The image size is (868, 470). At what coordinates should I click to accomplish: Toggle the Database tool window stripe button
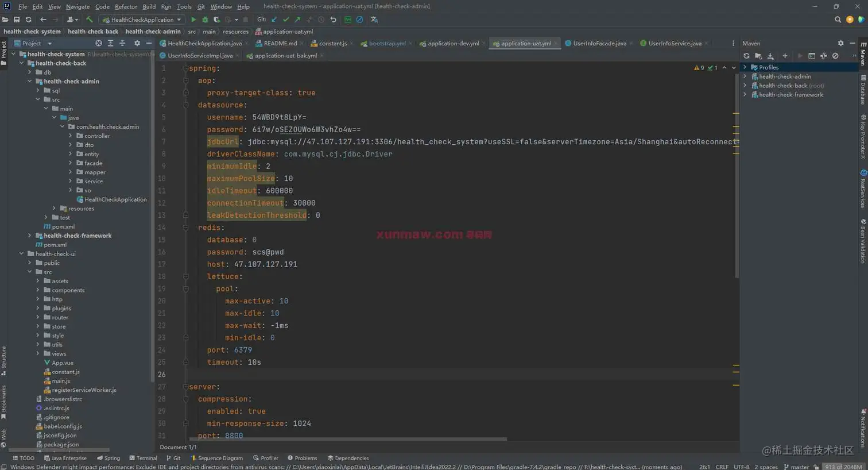[863, 89]
